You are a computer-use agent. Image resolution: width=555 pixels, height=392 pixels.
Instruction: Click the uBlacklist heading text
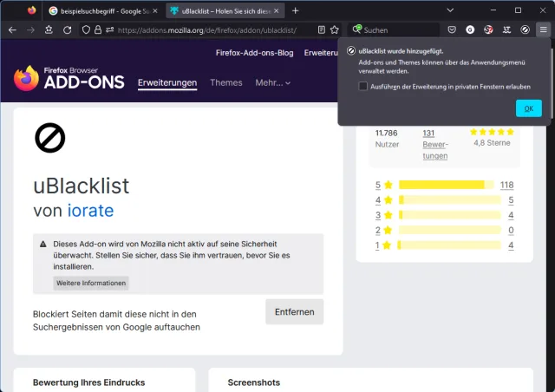click(82, 186)
